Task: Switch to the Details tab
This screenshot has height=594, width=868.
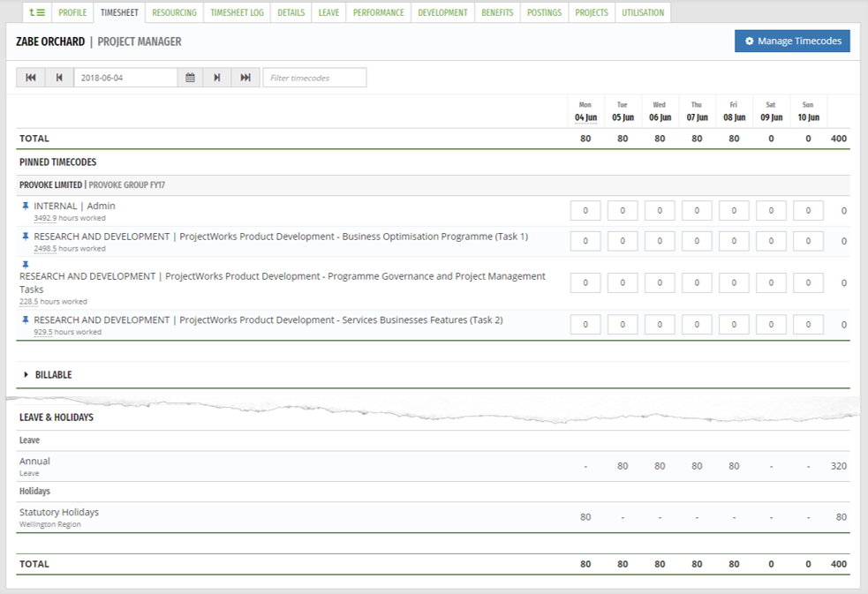Action: coord(291,12)
